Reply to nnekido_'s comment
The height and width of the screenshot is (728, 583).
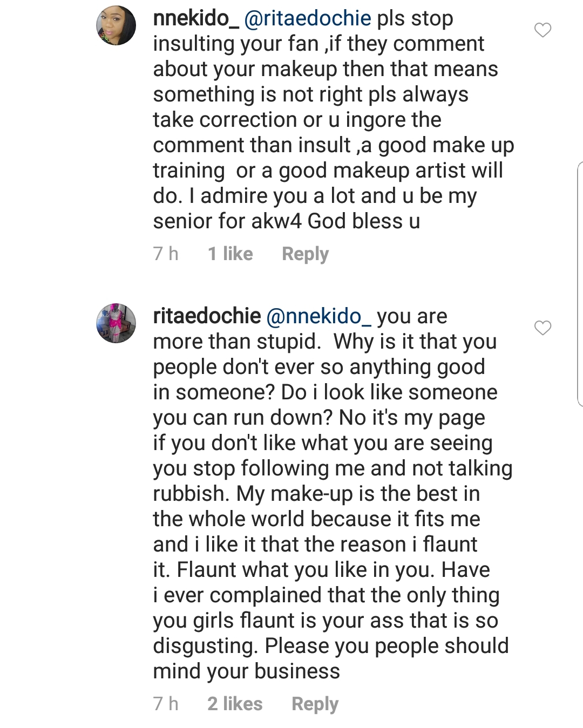305,254
